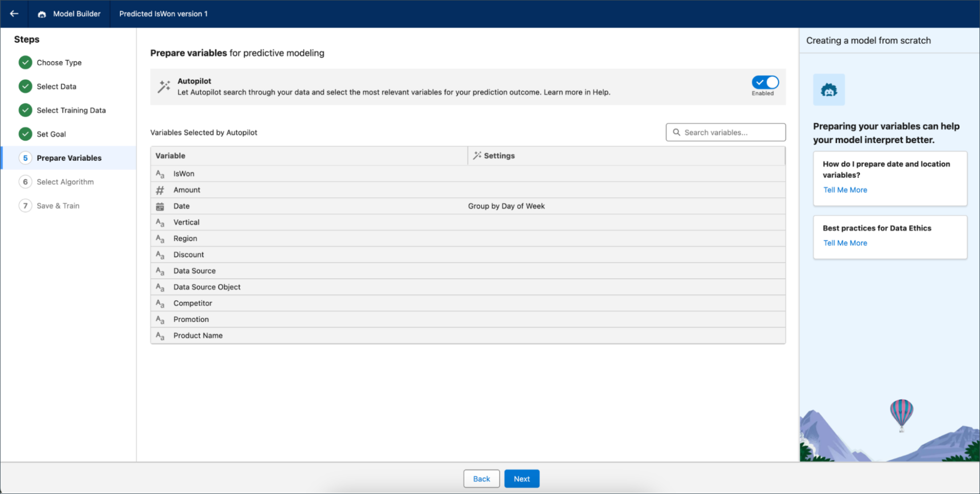The width and height of the screenshot is (980, 494).
Task: Go to the Select Training Data step
Action: point(71,110)
